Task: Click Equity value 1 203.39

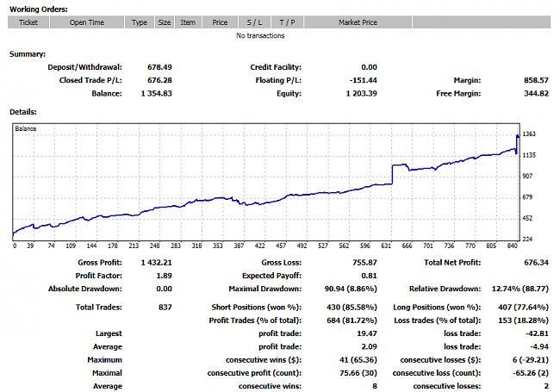Action: [362, 94]
